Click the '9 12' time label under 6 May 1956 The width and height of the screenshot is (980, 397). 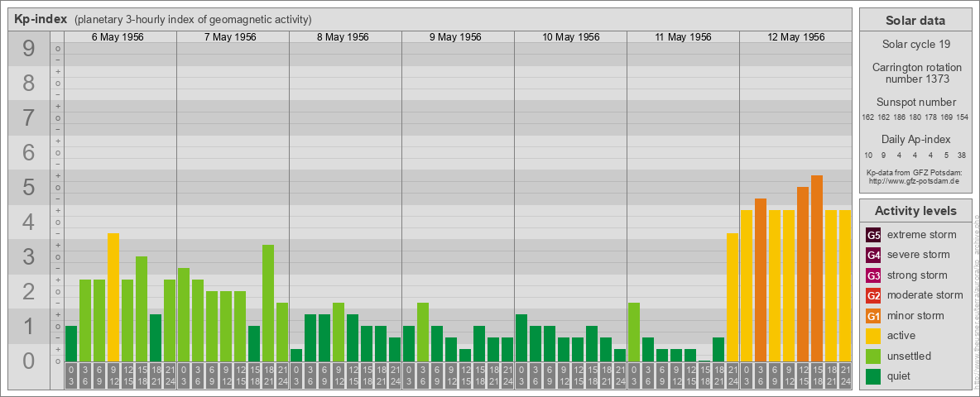click(113, 375)
